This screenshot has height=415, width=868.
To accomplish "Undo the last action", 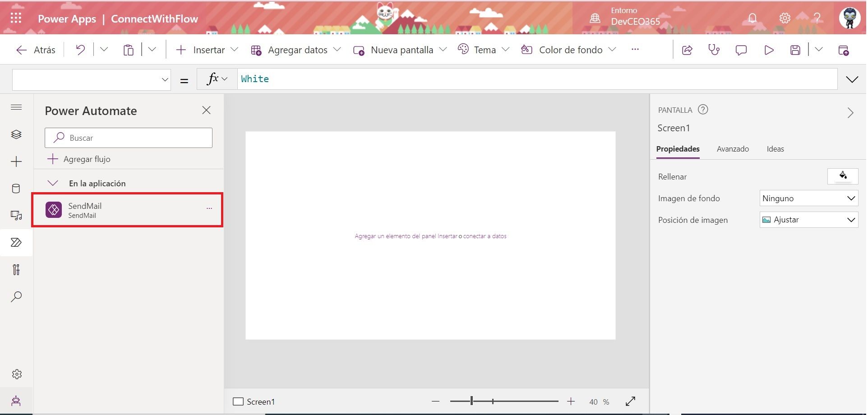I will click(80, 50).
